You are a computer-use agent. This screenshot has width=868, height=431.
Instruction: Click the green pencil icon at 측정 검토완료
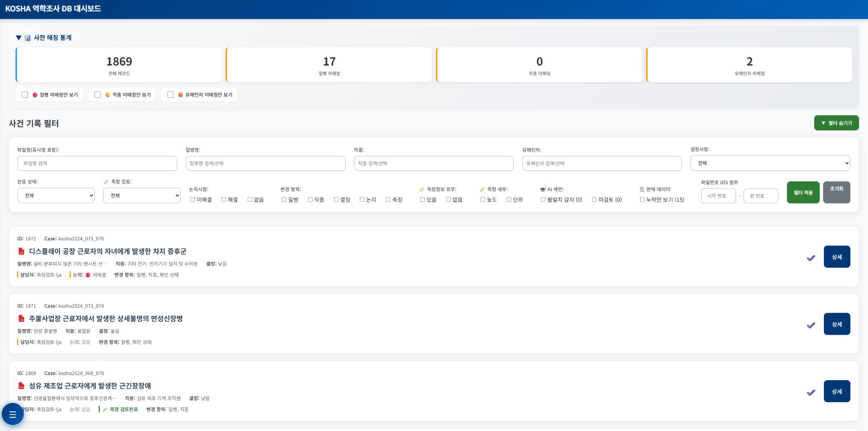pyautogui.click(x=105, y=409)
